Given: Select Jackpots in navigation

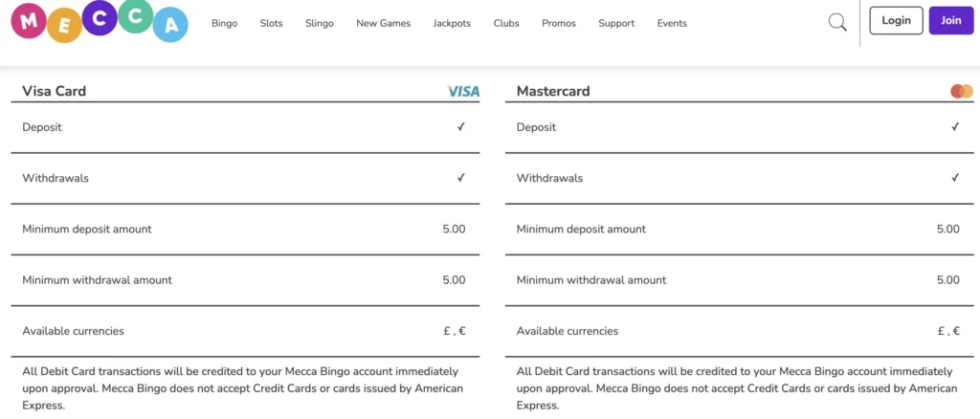Looking at the screenshot, I should 452,23.
